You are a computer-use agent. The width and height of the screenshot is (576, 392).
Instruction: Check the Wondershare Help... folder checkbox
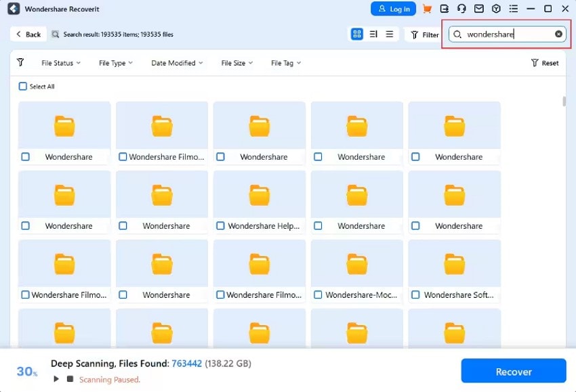(x=220, y=225)
